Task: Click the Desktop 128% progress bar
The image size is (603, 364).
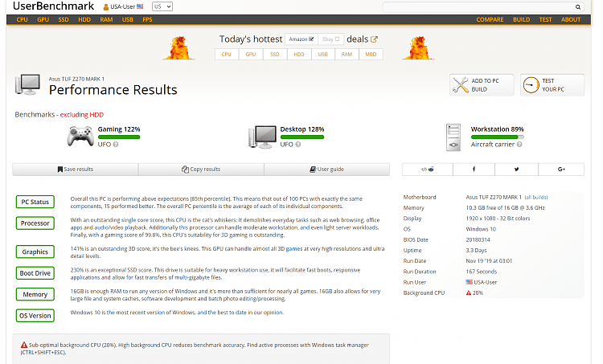Action: 301,137
